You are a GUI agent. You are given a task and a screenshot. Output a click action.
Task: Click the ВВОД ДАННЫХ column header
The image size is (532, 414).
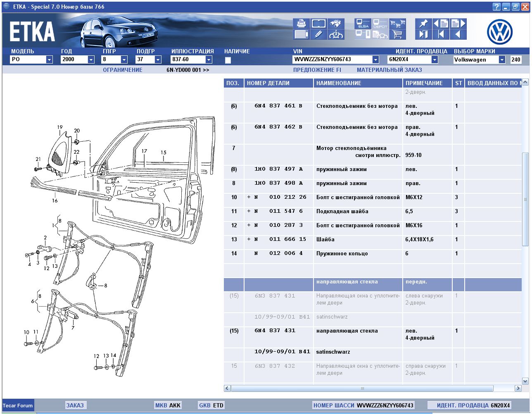(x=493, y=83)
